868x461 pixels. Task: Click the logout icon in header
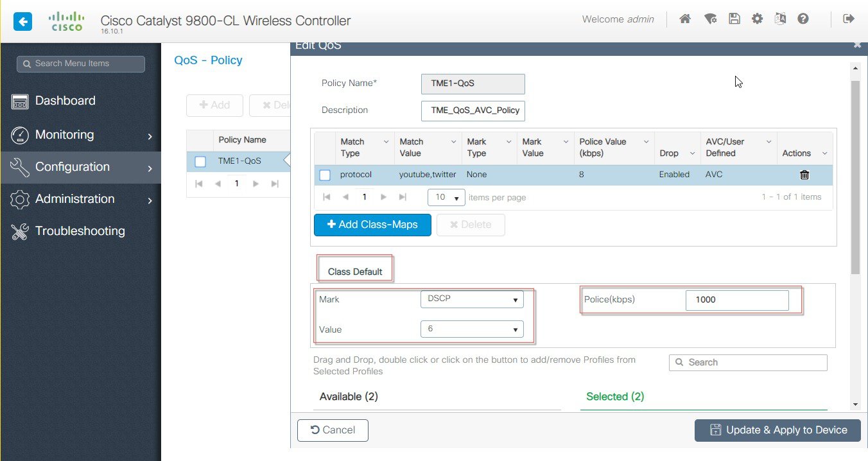849,19
